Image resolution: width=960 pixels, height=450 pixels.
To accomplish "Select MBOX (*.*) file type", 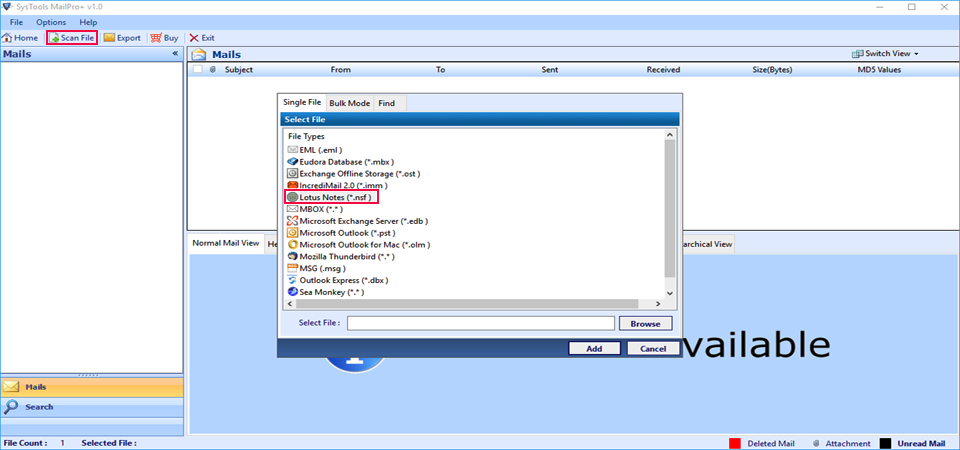I will 315,209.
